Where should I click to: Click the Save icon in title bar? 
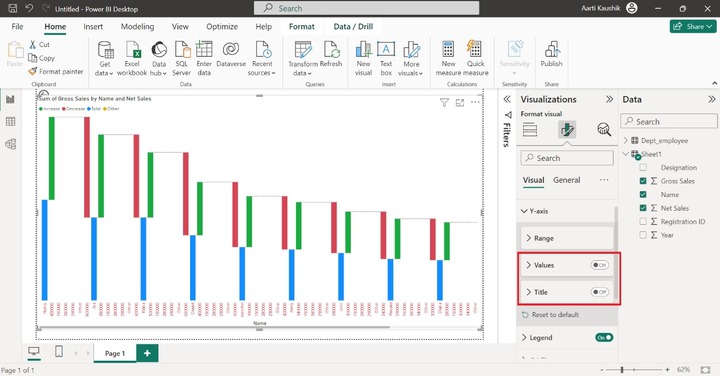12,8
